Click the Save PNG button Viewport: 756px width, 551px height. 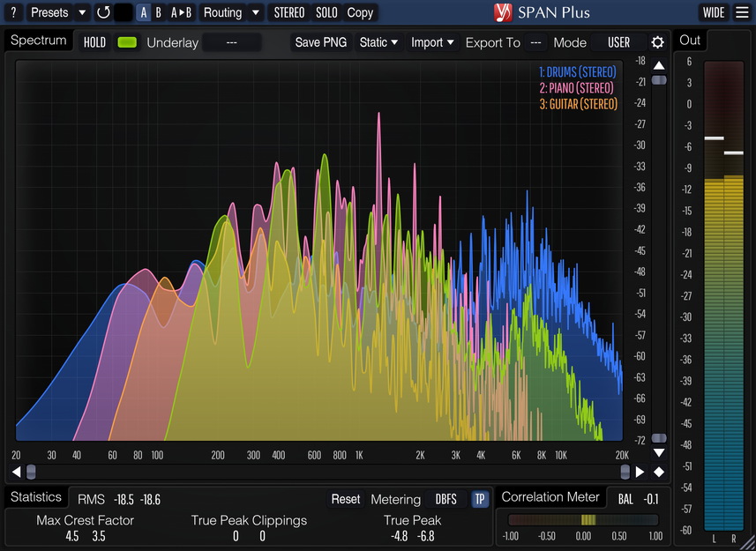click(321, 42)
